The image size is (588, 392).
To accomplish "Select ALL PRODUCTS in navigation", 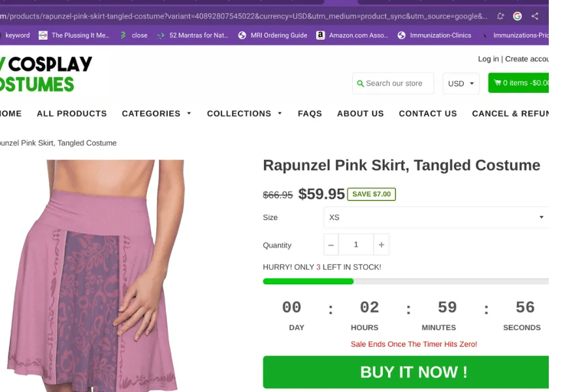I will click(71, 114).
